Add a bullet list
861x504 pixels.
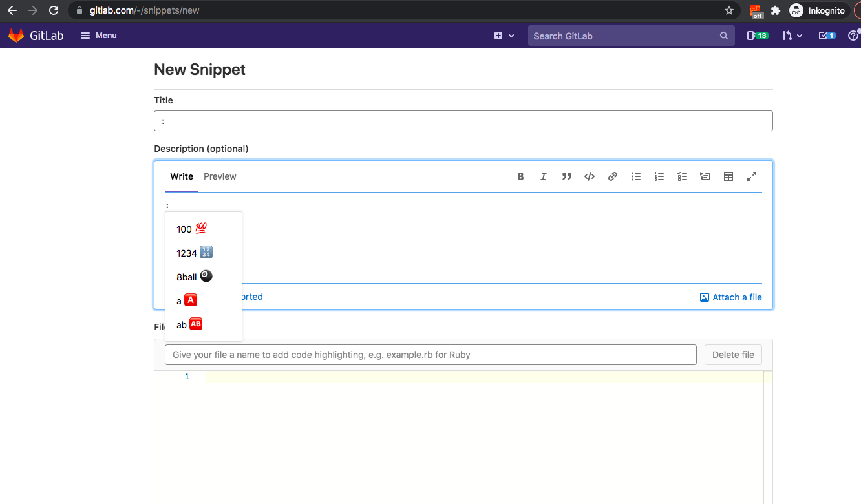tap(636, 176)
